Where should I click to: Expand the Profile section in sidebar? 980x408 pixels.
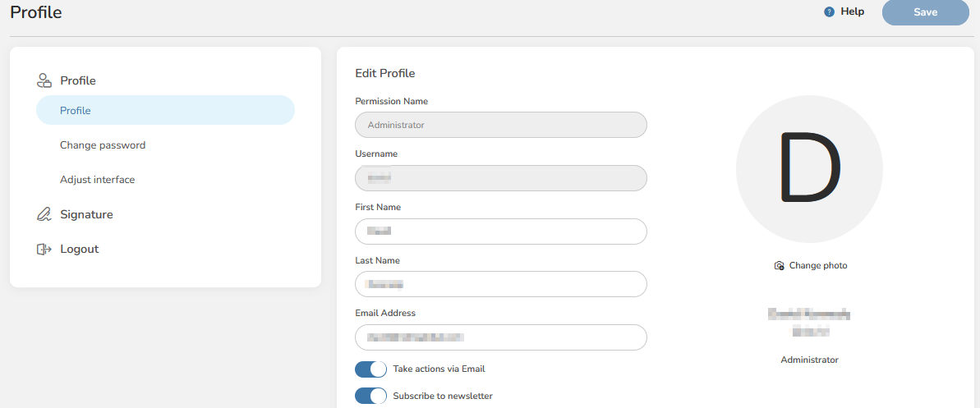click(x=78, y=80)
